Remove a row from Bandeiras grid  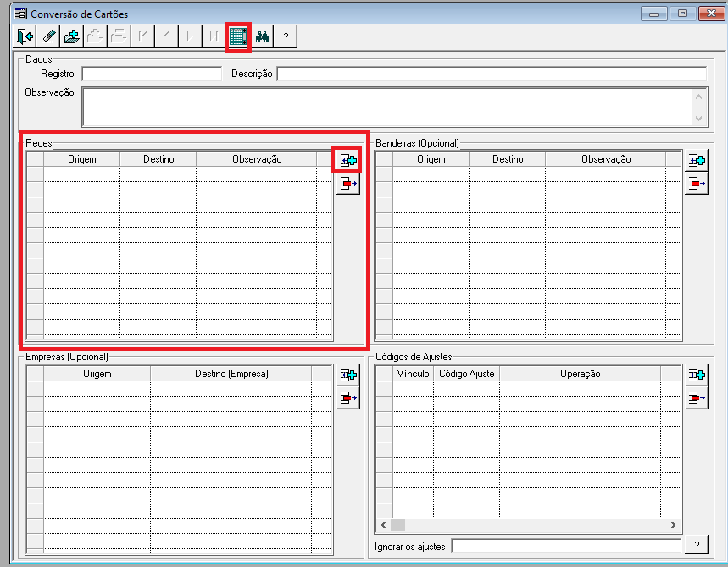click(x=697, y=184)
